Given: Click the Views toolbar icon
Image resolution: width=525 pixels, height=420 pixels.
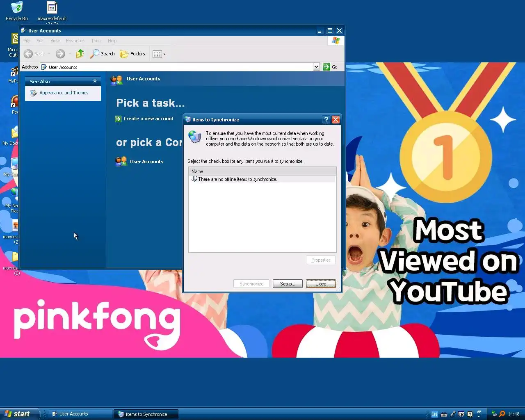Looking at the screenshot, I should (x=157, y=54).
